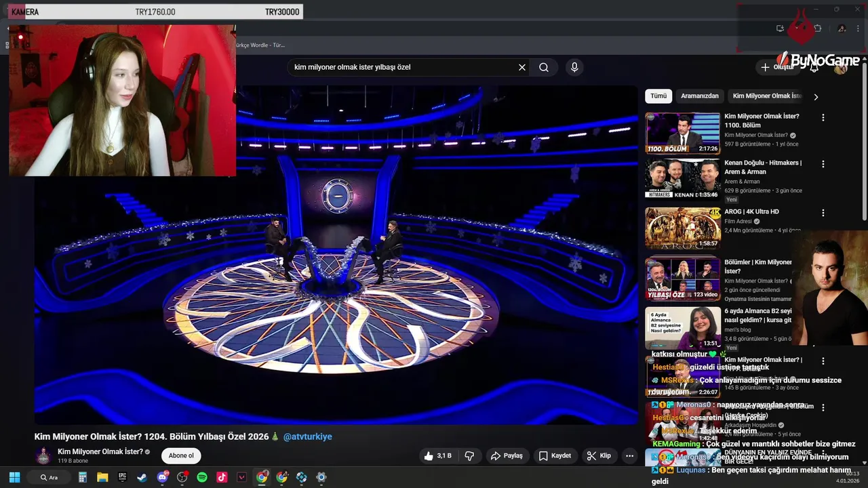
Task: Open the 1100. Bölüm video thumbnail
Action: tap(682, 134)
